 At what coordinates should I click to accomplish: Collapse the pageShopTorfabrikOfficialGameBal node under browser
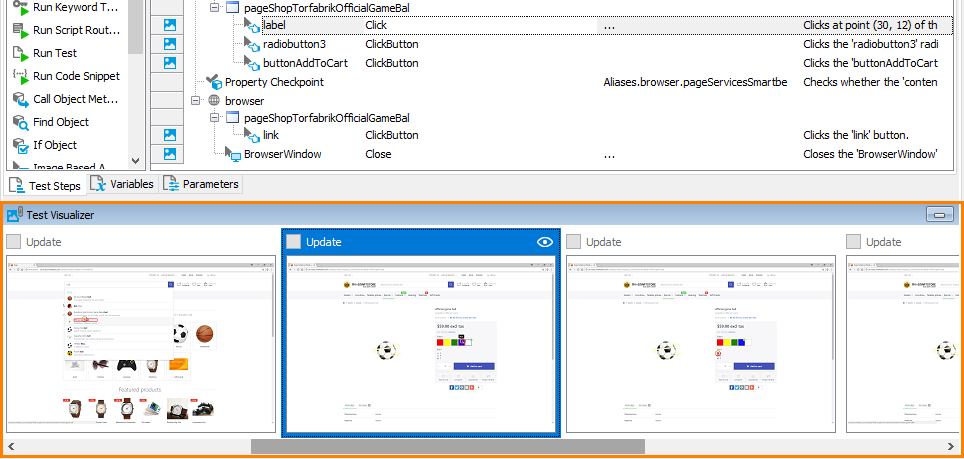point(214,117)
